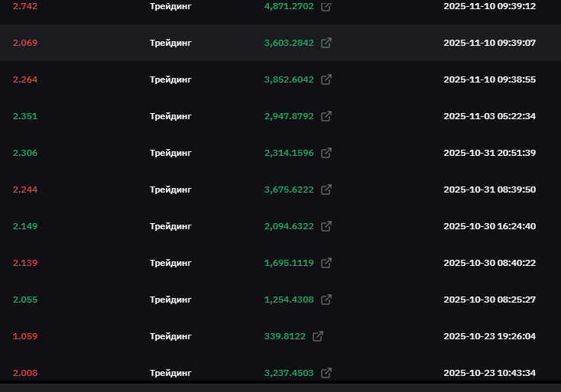
Task: Click the green value 2.351
Action: click(25, 116)
